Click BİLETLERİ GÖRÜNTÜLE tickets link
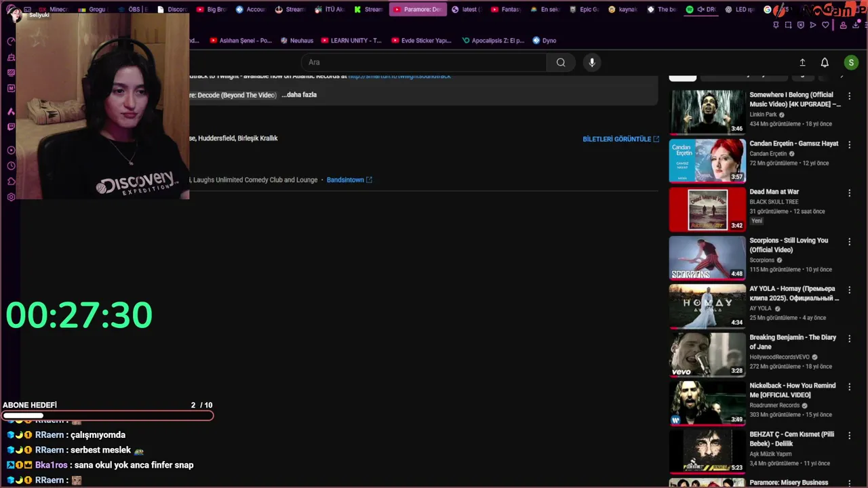This screenshot has width=868, height=488. pyautogui.click(x=620, y=139)
